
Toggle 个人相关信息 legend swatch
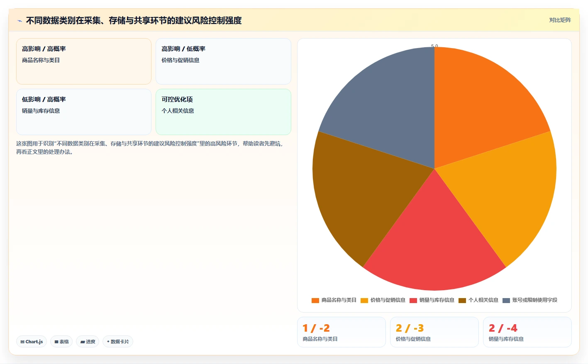point(462,300)
